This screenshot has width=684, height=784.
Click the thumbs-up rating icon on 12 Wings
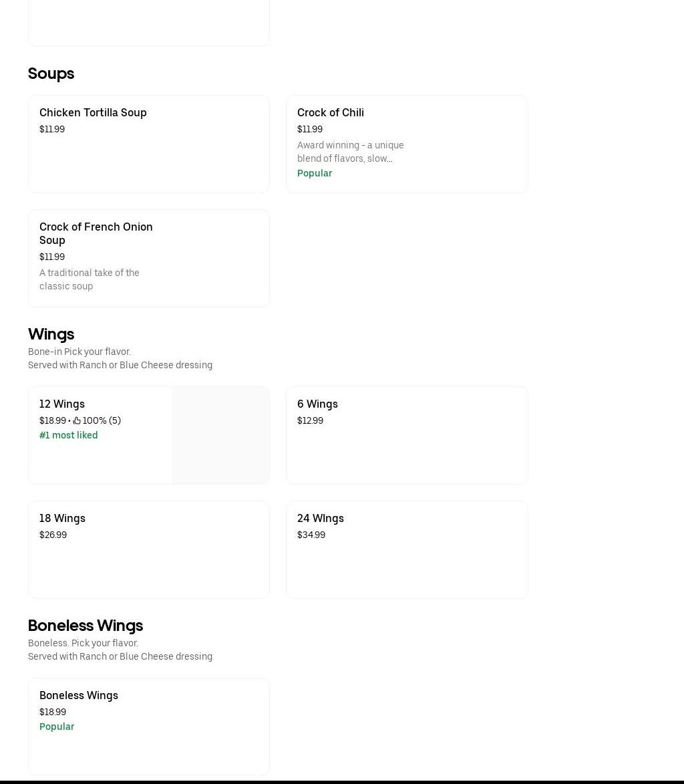pyautogui.click(x=77, y=420)
